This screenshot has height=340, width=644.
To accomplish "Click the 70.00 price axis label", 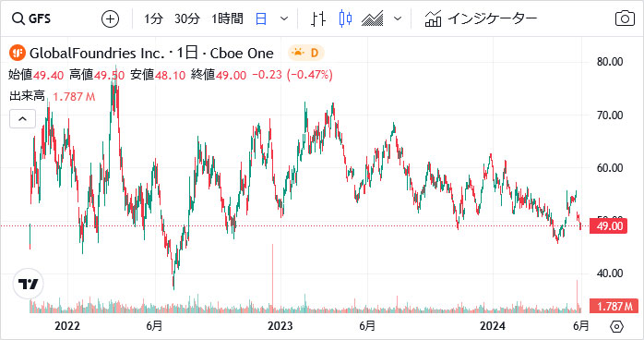I will (610, 115).
